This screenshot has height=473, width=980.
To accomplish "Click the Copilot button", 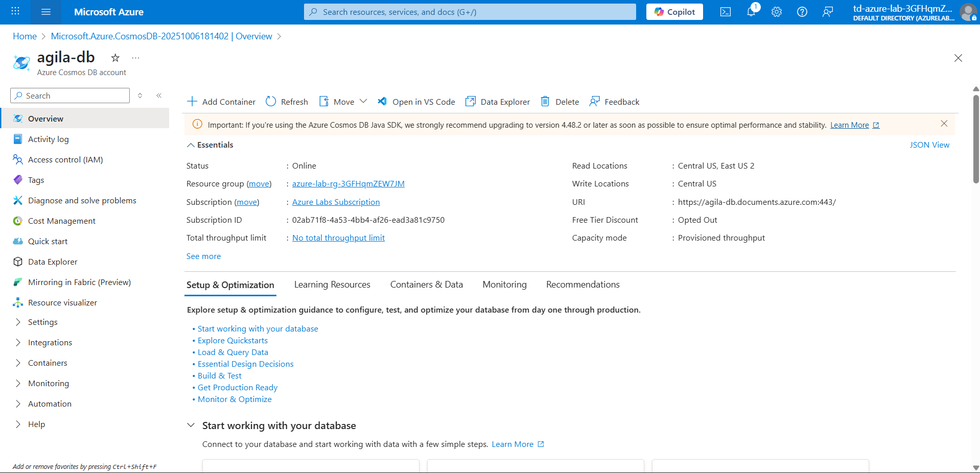I will pos(674,12).
